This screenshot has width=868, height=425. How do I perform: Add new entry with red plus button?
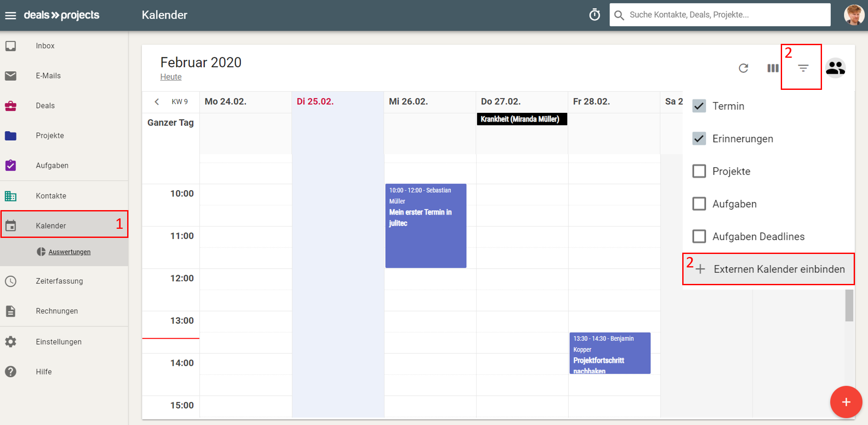pyautogui.click(x=846, y=402)
